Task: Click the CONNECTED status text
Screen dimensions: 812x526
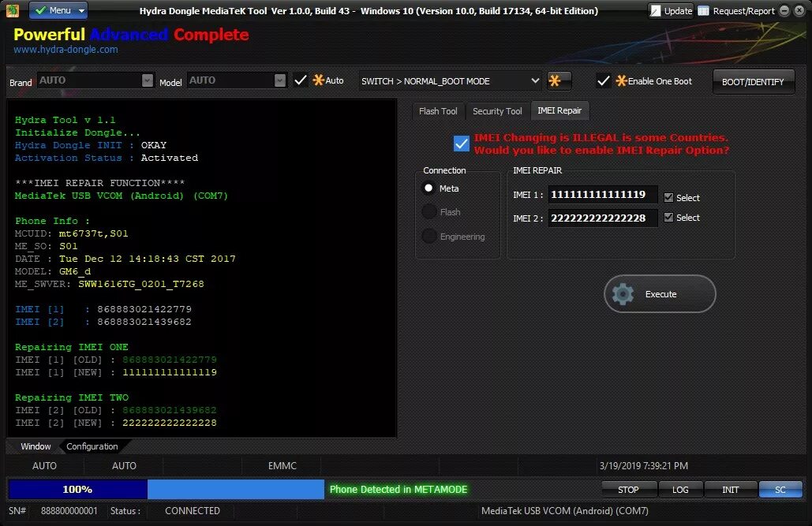Action: coord(192,511)
